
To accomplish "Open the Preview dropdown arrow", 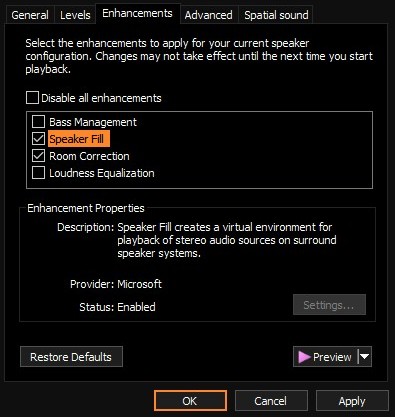I will tap(365, 357).
